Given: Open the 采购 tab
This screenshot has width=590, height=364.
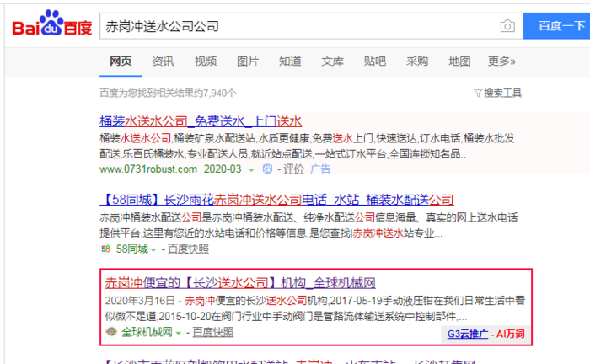Looking at the screenshot, I should 417,62.
